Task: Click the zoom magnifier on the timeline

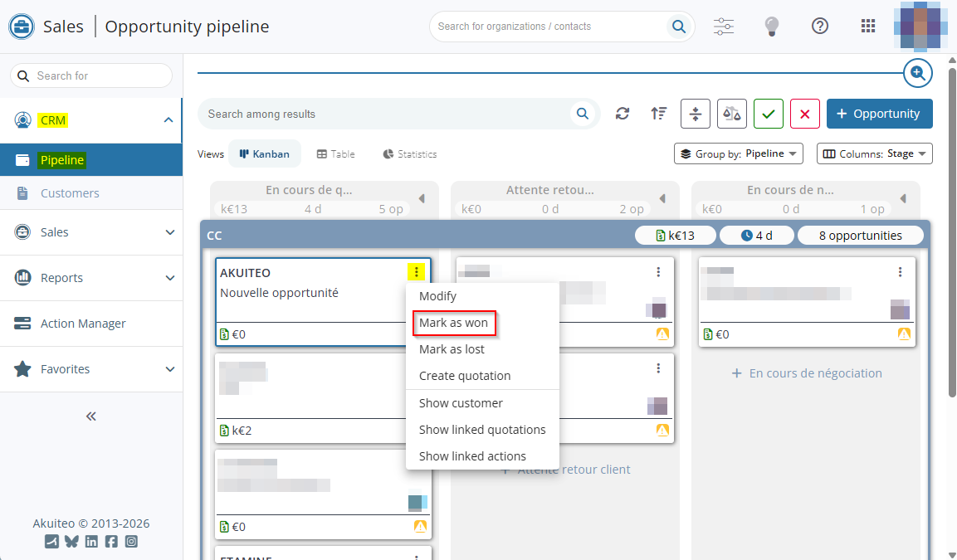Action: pyautogui.click(x=917, y=73)
